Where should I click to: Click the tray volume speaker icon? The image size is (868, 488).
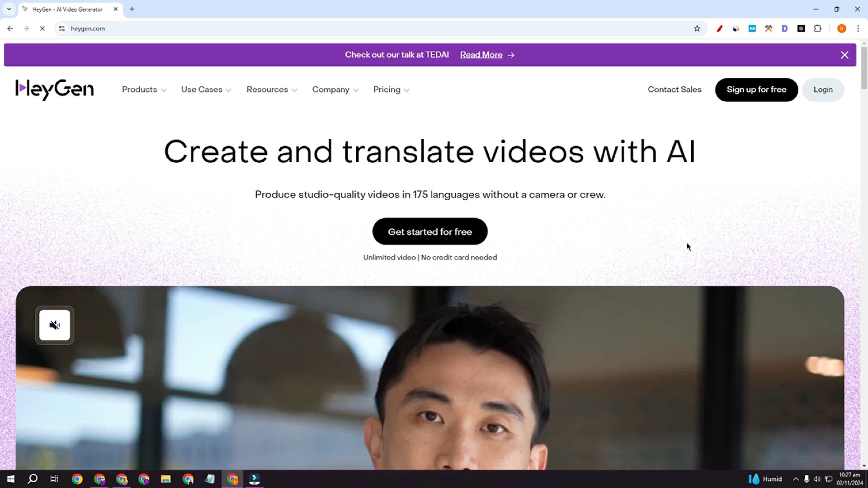click(817, 479)
